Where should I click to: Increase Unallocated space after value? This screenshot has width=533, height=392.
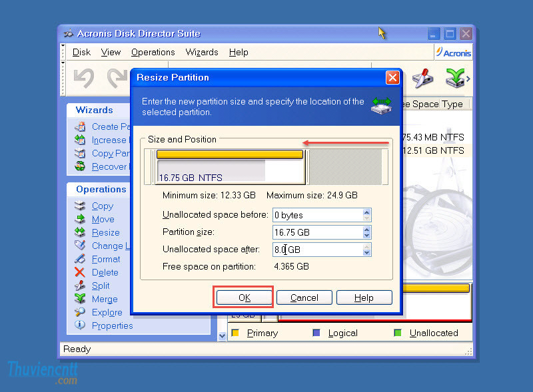(x=366, y=247)
